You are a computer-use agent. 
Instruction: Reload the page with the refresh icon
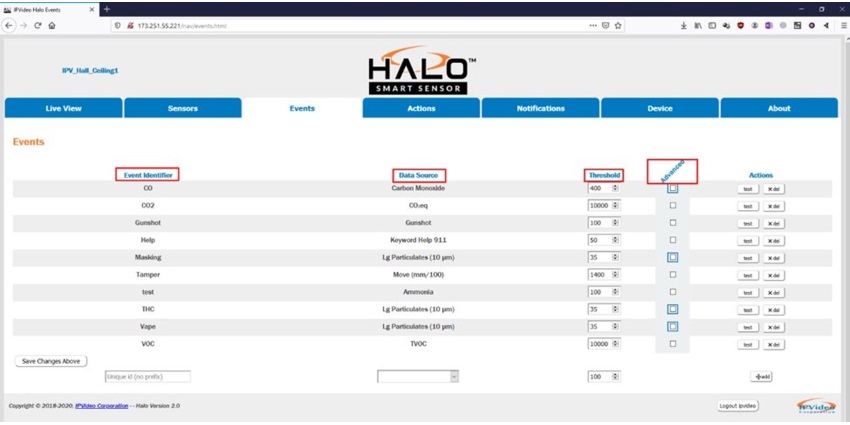point(37,25)
